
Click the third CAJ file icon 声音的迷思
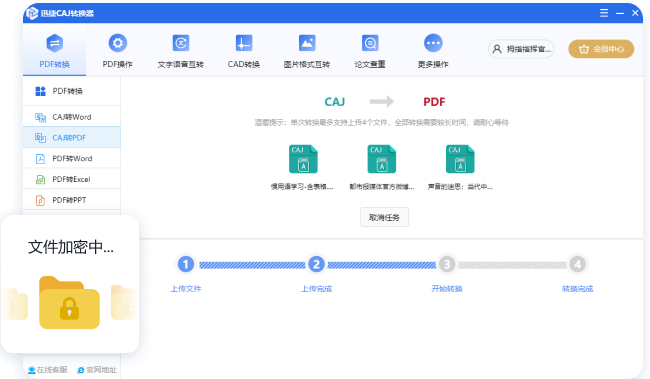coord(460,159)
